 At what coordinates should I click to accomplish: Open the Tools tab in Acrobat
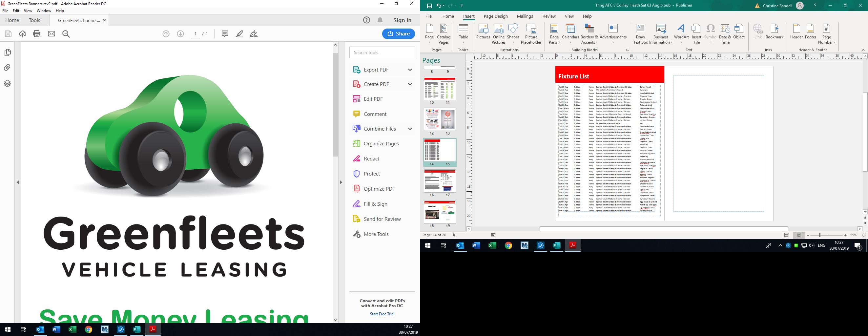[x=34, y=20]
